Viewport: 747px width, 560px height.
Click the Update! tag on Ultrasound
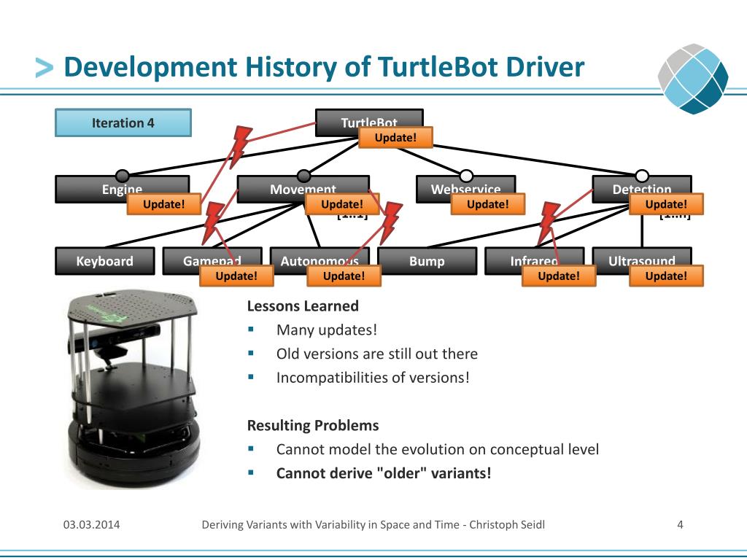coord(666,276)
